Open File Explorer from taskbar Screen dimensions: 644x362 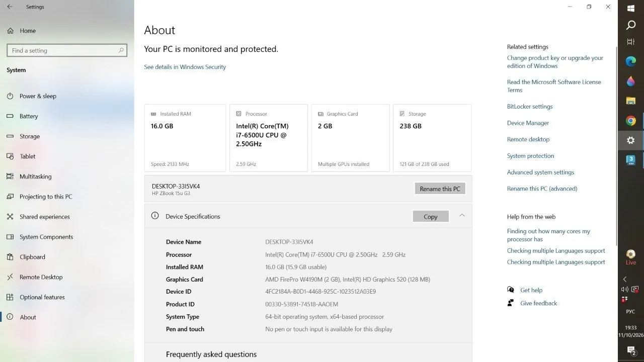[631, 101]
